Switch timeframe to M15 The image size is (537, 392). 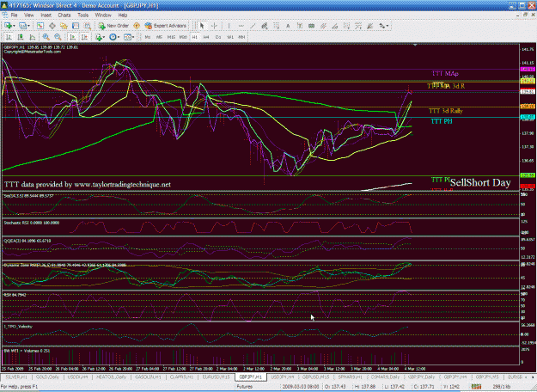(171, 37)
